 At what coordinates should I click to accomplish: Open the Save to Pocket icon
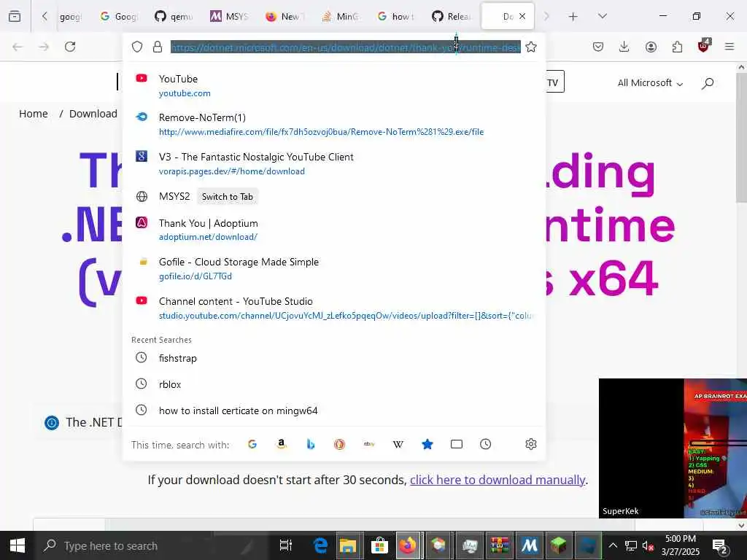click(x=598, y=47)
